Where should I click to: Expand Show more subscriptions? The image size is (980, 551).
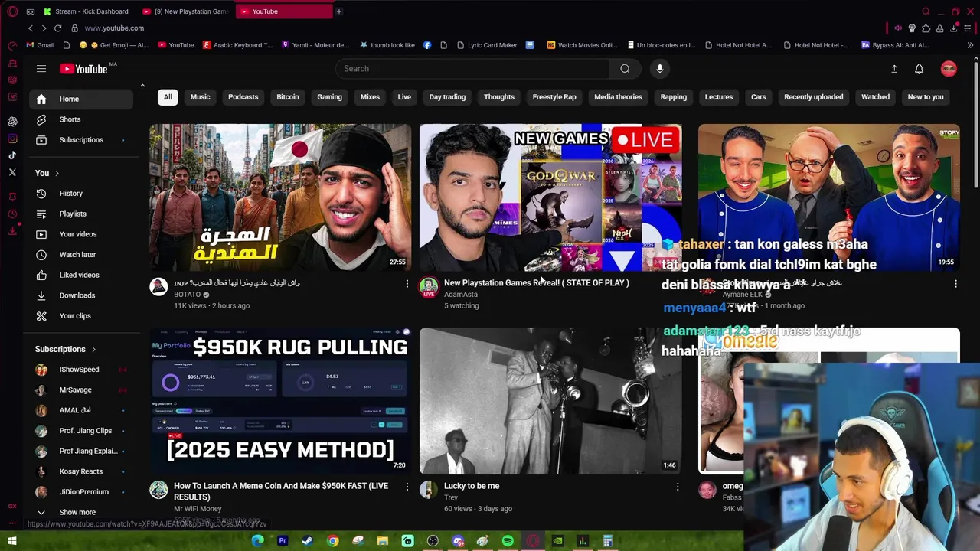pyautogui.click(x=80, y=513)
